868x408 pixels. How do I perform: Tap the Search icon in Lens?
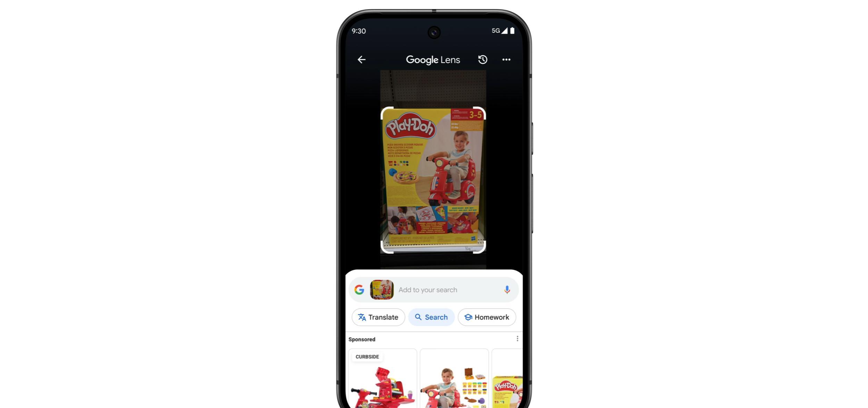point(432,317)
